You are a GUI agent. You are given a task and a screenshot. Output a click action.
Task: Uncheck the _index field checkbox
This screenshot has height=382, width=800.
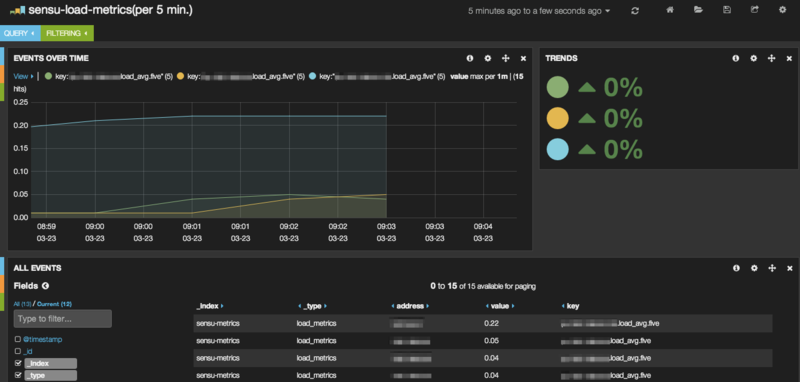click(18, 363)
